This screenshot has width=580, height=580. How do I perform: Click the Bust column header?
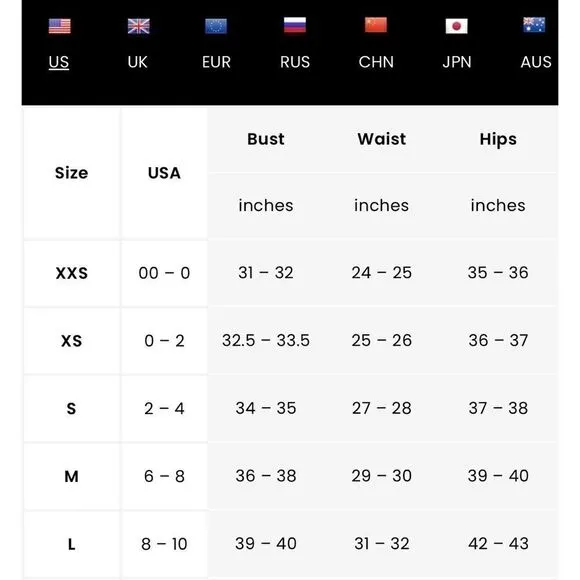[x=266, y=139]
